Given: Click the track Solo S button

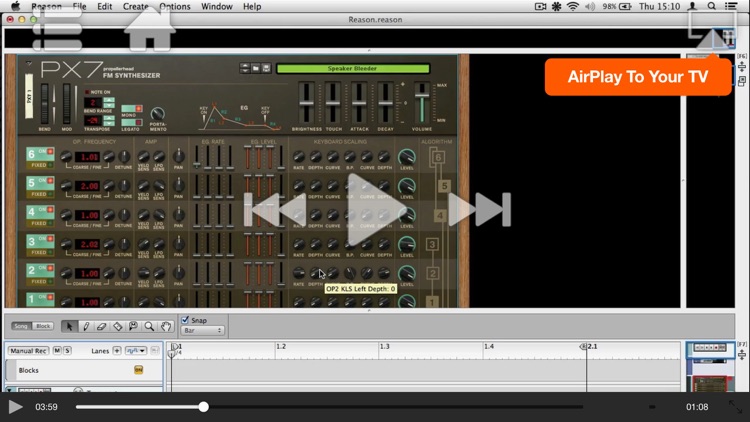Looking at the screenshot, I should coord(67,351).
